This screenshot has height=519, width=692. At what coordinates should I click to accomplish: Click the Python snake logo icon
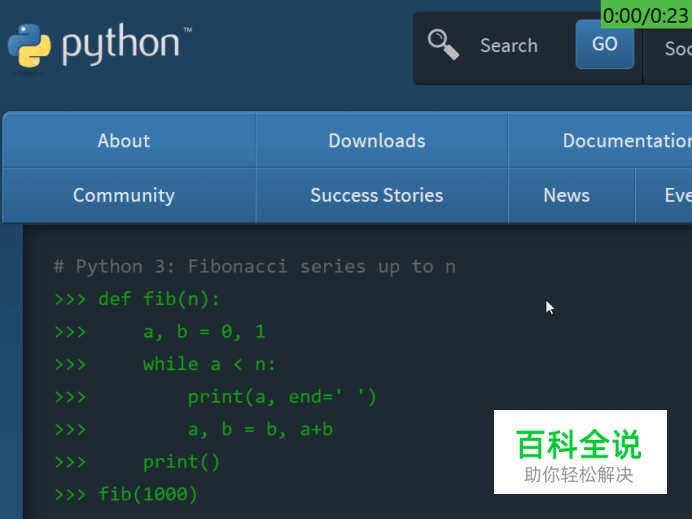pyautogui.click(x=30, y=45)
